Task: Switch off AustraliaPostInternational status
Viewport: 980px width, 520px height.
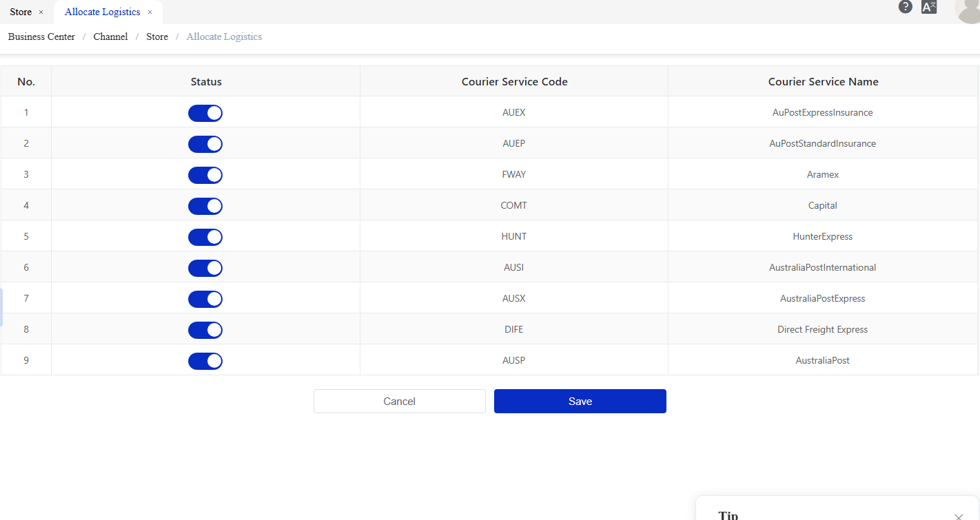Action: tap(205, 268)
